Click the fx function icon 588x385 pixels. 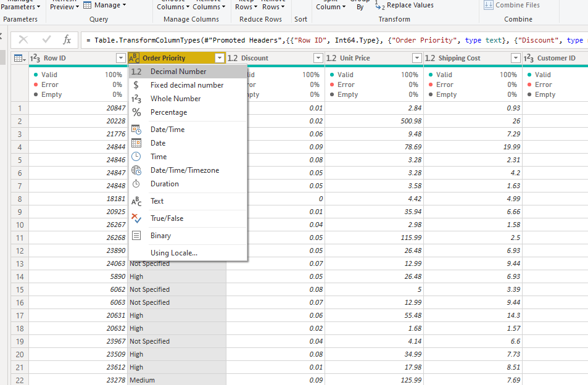click(67, 39)
